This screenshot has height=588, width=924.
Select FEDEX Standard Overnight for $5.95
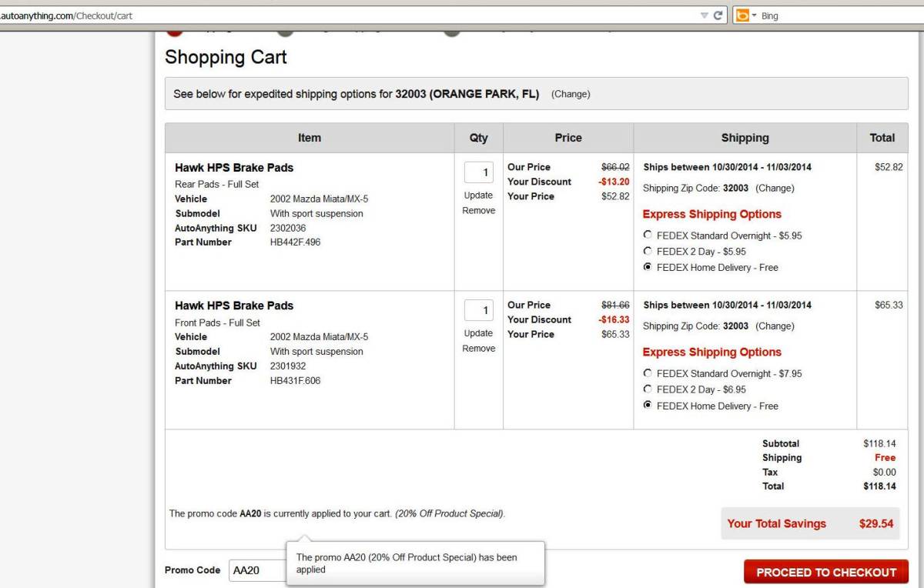click(648, 236)
